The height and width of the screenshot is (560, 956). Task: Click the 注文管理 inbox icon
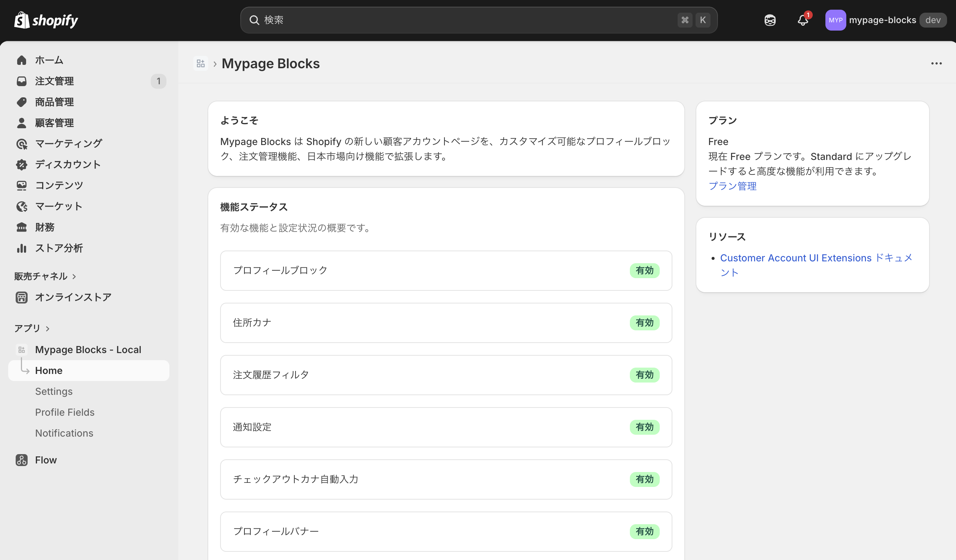[x=22, y=81]
